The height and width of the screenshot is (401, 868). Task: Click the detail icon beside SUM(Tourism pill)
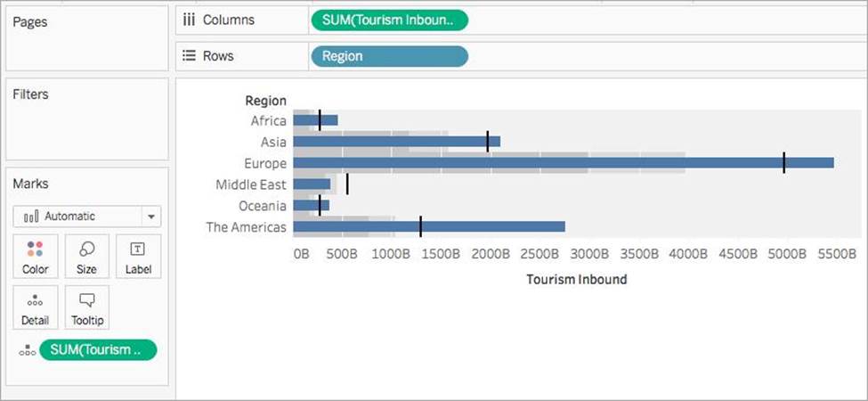click(27, 350)
